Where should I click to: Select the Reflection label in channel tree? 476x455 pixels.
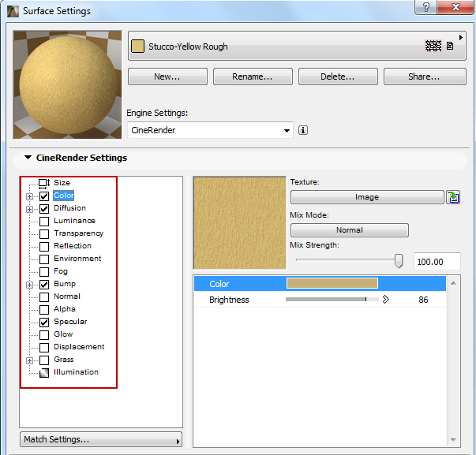(73, 246)
